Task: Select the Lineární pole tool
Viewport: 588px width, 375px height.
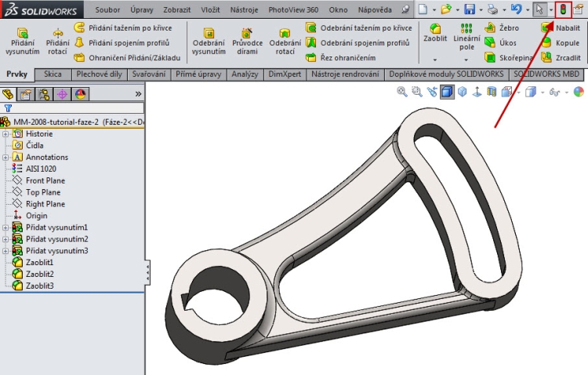Action: (x=466, y=37)
